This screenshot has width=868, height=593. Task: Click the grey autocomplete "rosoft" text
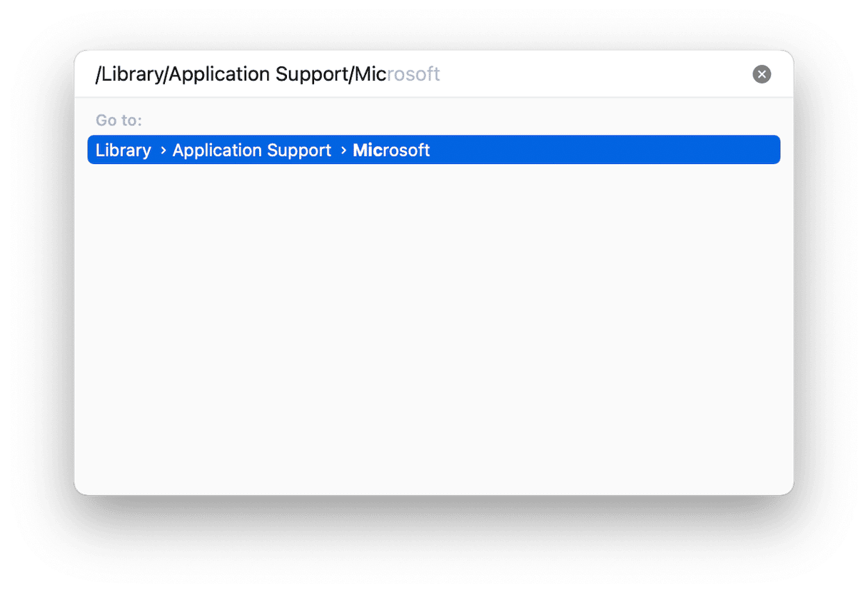[x=413, y=74]
